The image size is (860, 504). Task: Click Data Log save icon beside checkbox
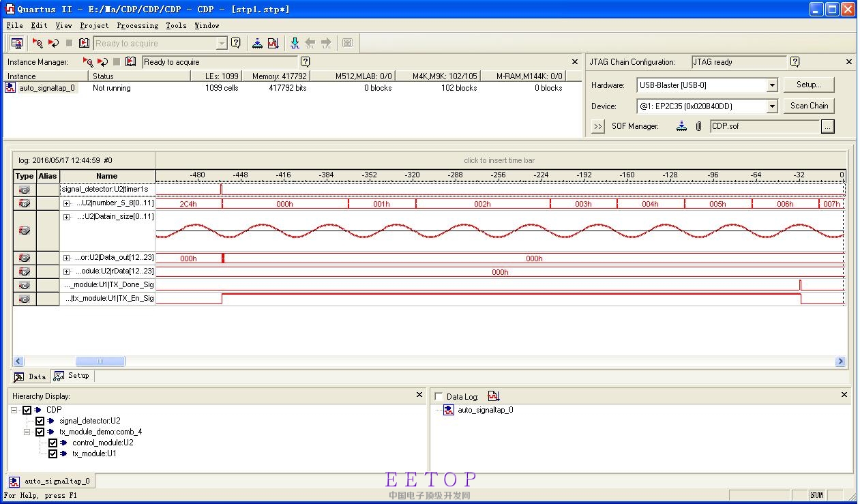[x=494, y=396]
